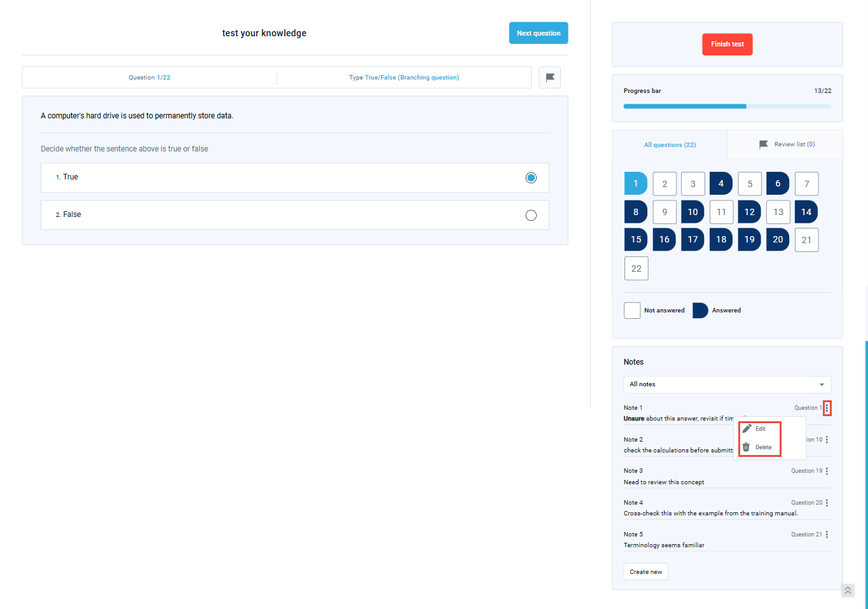Jump to question 11

[721, 212]
